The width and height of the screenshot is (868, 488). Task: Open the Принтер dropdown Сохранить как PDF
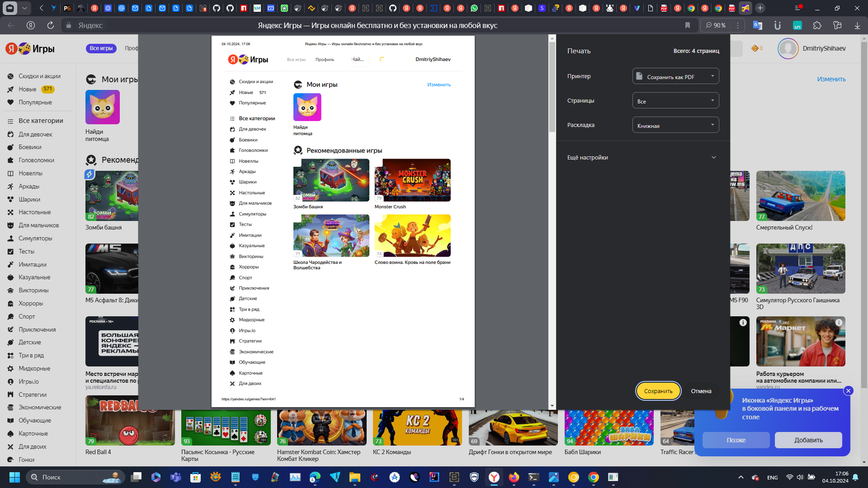coord(675,76)
